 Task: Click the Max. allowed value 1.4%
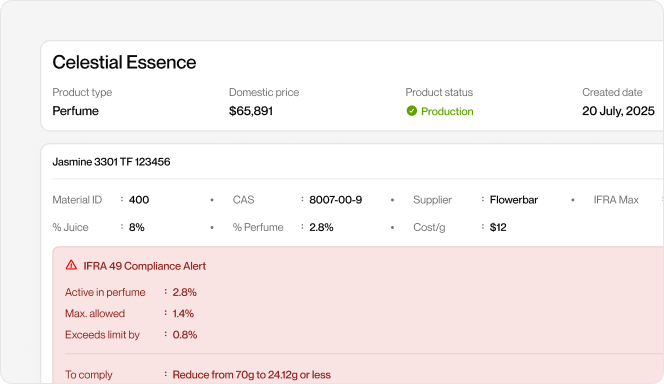(x=183, y=313)
